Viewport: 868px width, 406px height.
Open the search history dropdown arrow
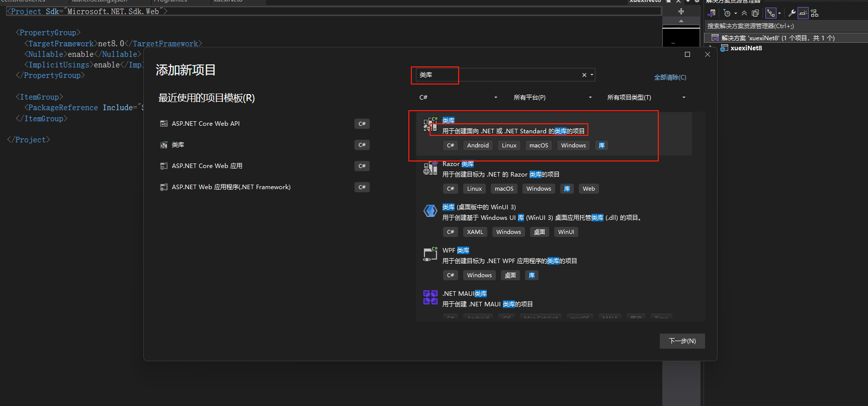(x=592, y=75)
